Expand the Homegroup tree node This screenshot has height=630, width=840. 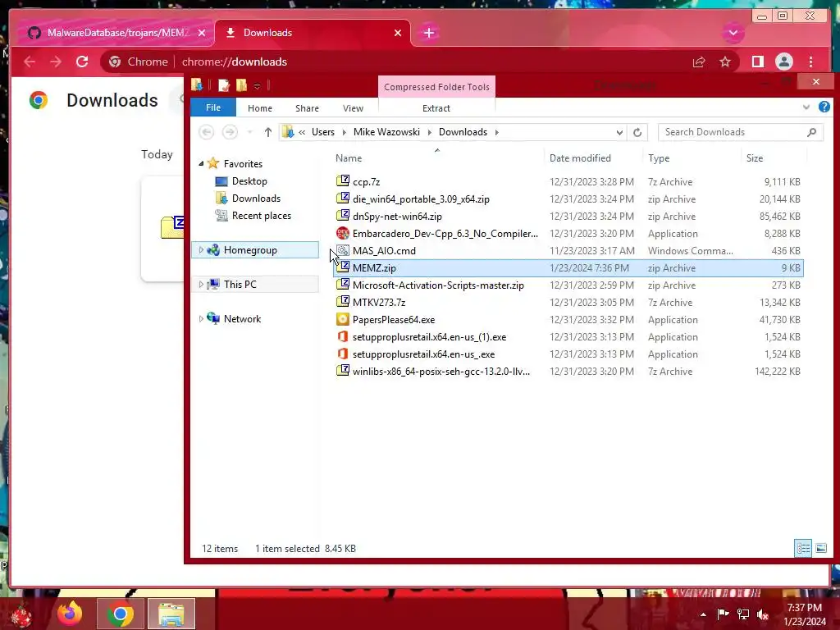click(x=201, y=250)
